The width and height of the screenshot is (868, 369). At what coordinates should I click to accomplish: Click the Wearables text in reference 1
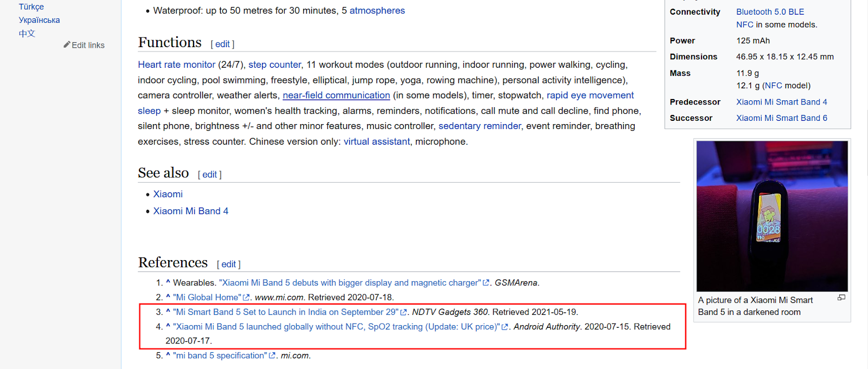click(195, 283)
